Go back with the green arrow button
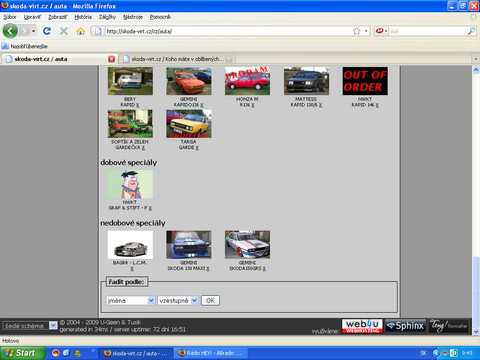 pyautogui.click(x=10, y=31)
